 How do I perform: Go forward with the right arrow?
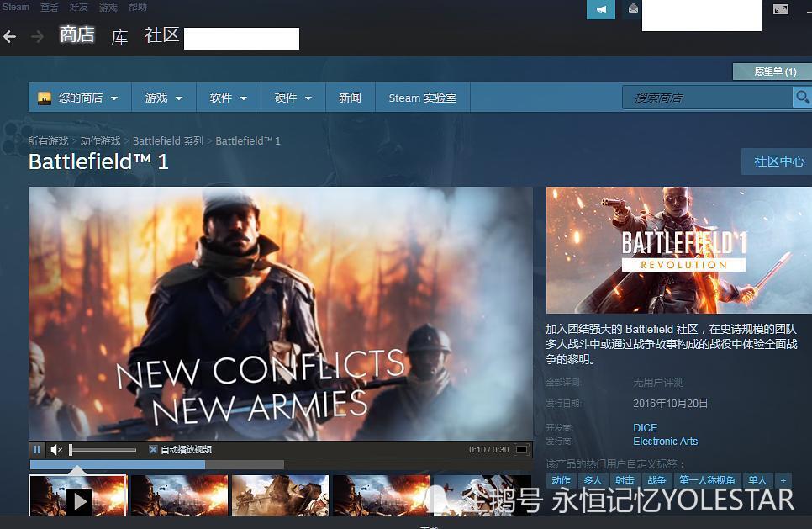(x=37, y=37)
